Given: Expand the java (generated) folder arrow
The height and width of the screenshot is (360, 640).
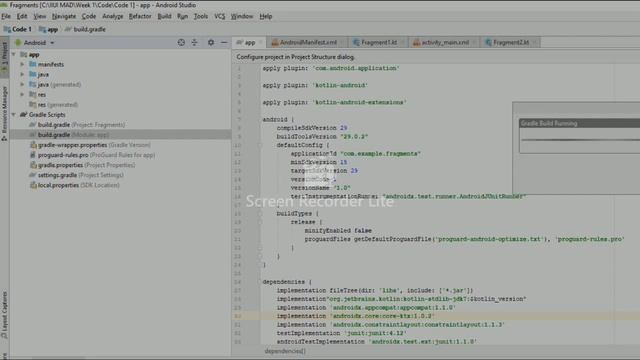Looking at the screenshot, I should 22,84.
